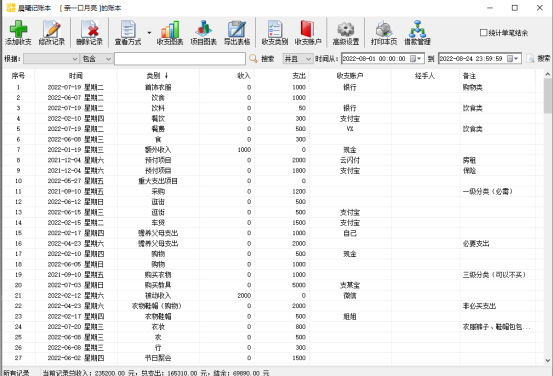Click the 保险 remark cell
The width and height of the screenshot is (553, 376).
[469, 171]
